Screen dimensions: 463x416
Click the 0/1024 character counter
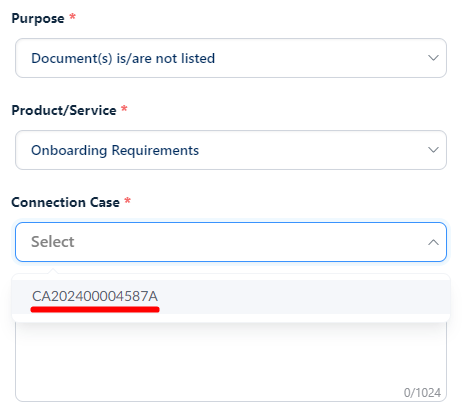[422, 393]
